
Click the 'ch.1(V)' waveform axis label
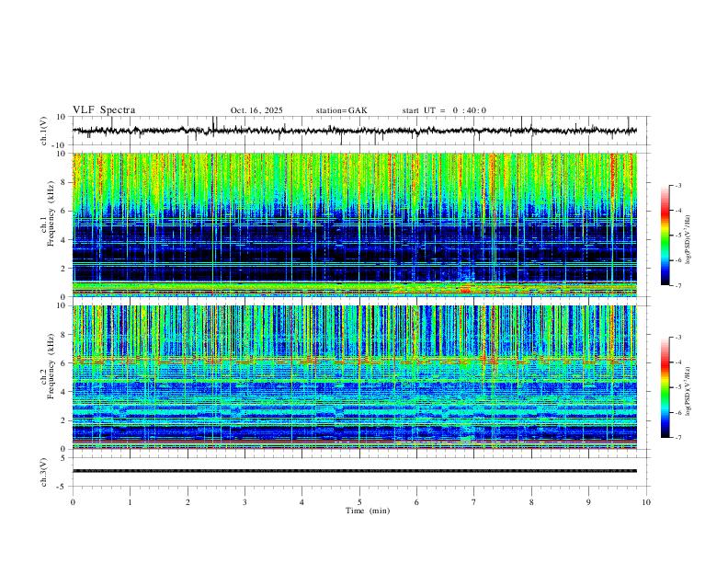(44, 131)
